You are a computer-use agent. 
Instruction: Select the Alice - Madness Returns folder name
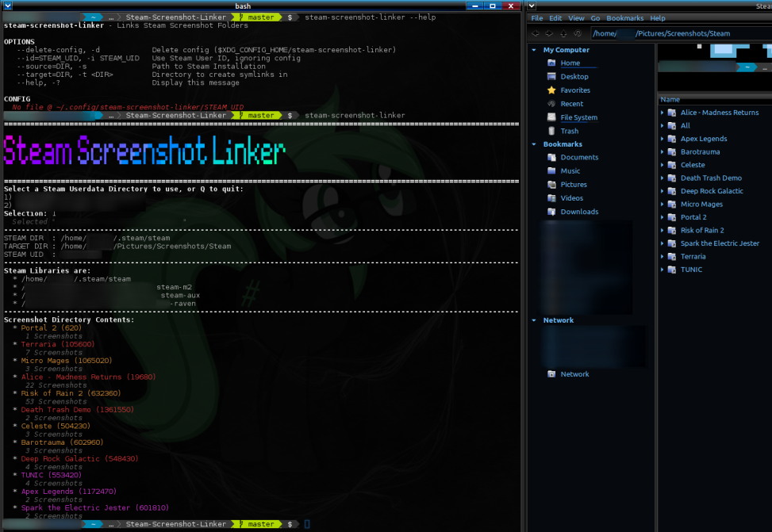click(720, 113)
